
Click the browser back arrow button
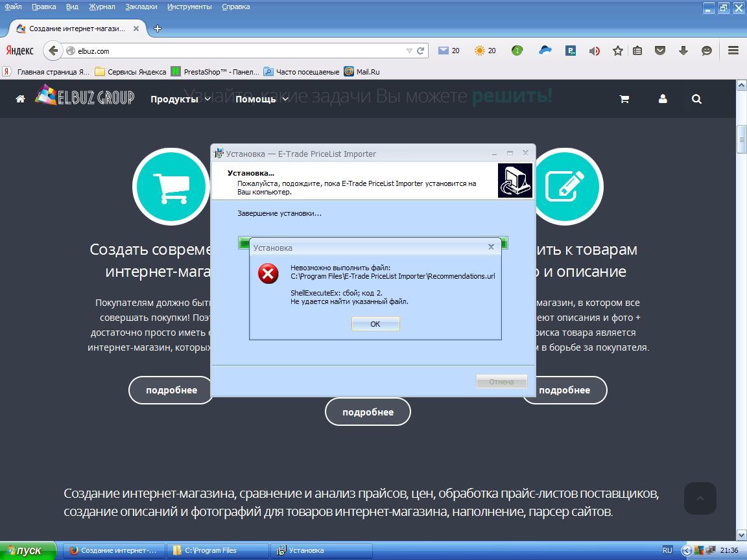(53, 51)
